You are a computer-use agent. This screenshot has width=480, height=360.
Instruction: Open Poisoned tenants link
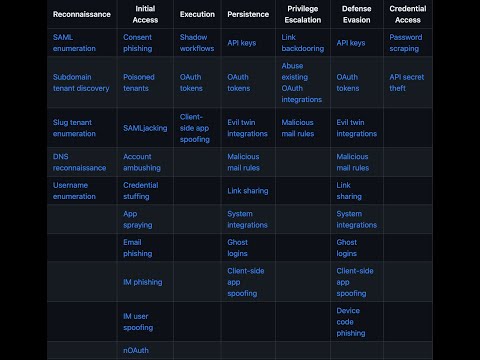coord(139,83)
